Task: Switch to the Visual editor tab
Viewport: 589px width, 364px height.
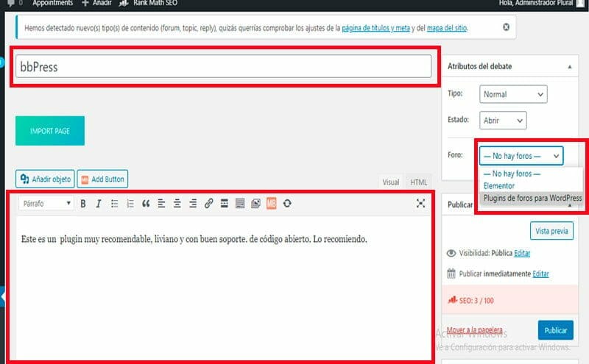Action: coord(391,182)
